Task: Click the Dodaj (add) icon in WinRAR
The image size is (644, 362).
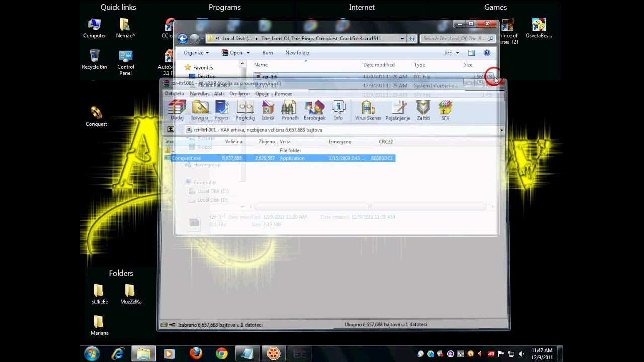Action: (177, 110)
